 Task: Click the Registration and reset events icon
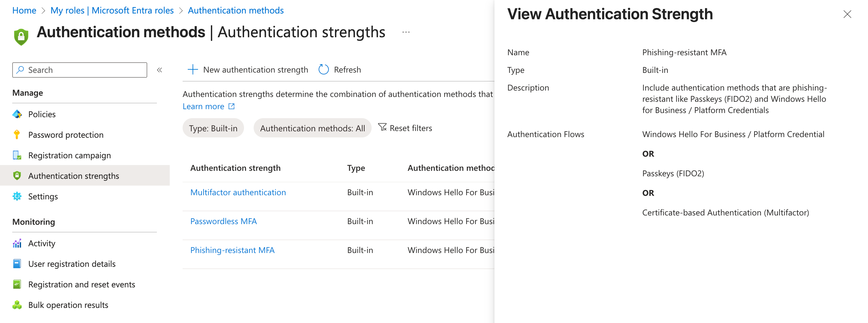(17, 285)
